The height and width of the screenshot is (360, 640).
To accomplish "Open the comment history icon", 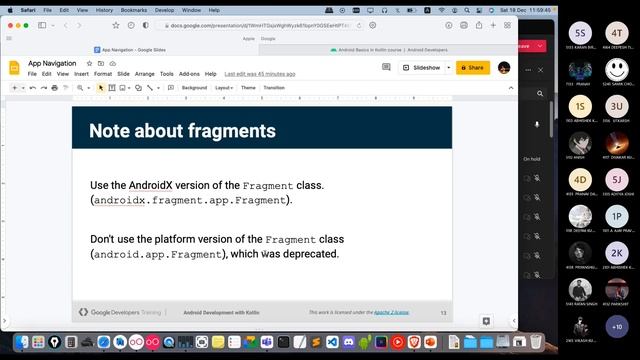I will click(386, 67).
